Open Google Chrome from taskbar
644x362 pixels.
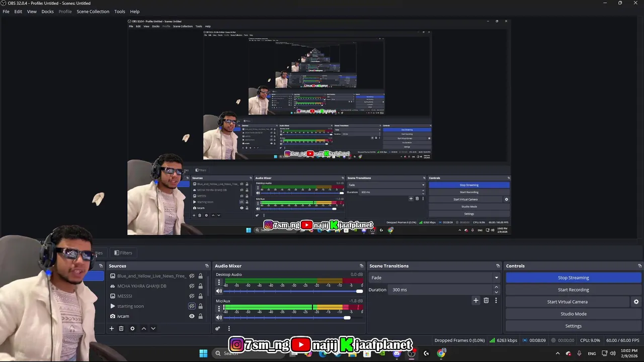[x=441, y=353]
